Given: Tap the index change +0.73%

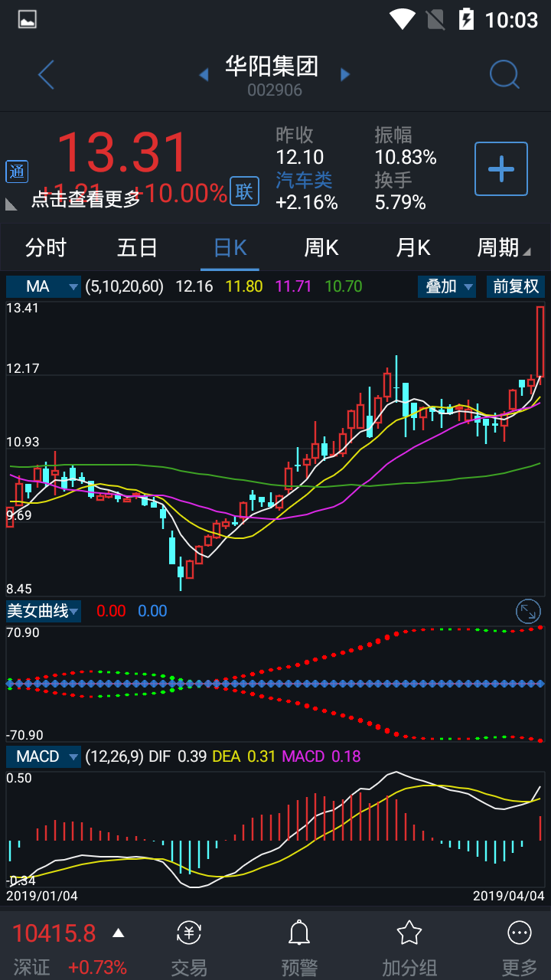Looking at the screenshot, I should pyautogui.click(x=97, y=967).
